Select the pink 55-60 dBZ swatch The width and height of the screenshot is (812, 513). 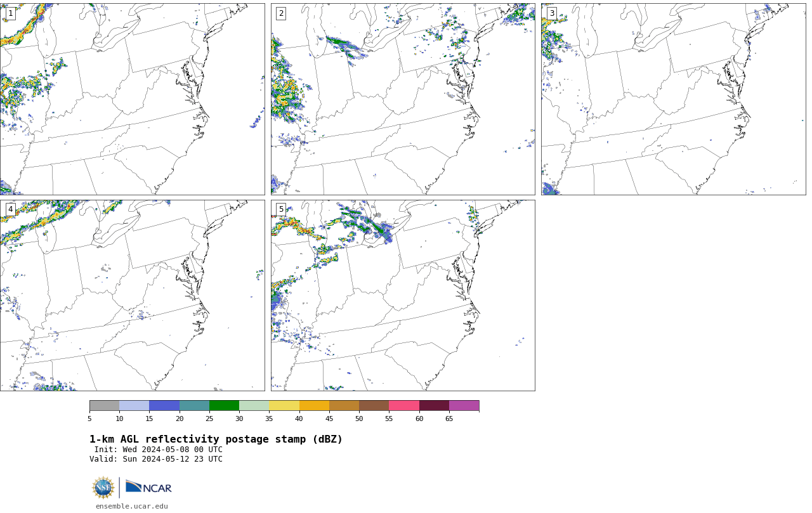click(404, 406)
